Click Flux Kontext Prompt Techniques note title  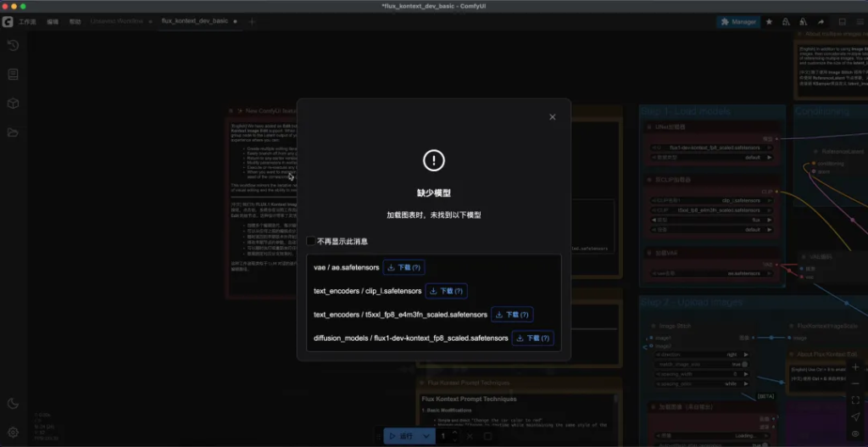(469, 383)
